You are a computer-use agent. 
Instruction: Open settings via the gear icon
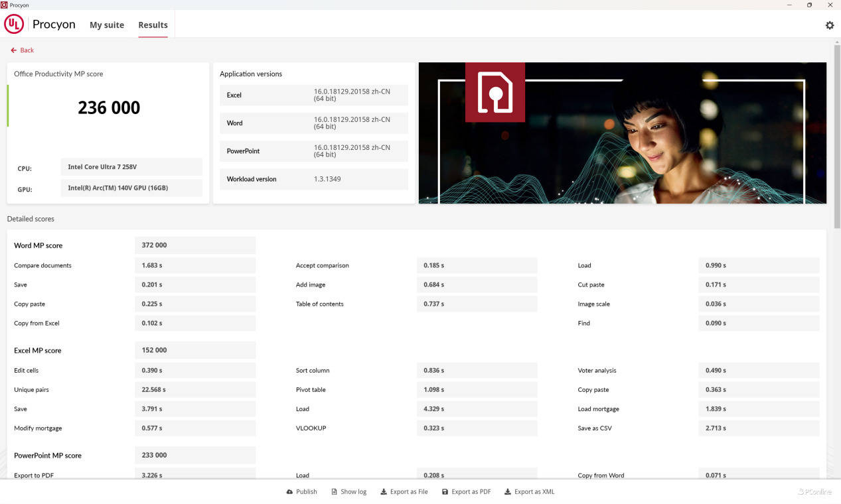click(829, 25)
